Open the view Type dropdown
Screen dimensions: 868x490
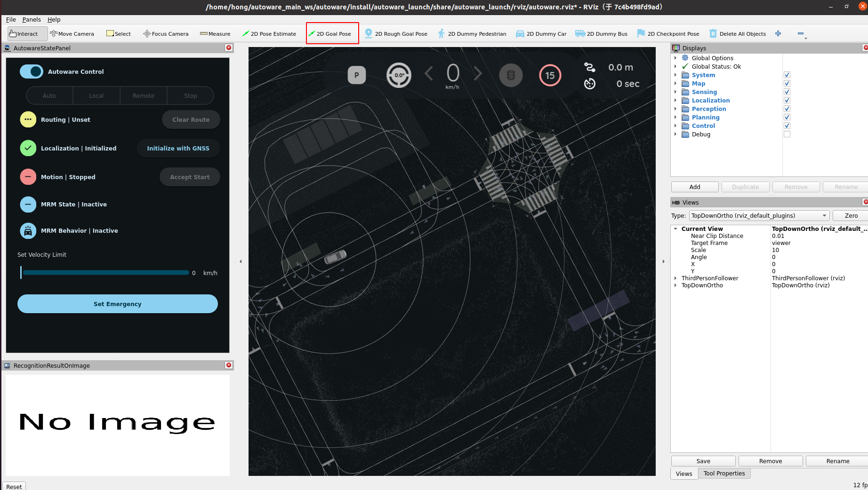coord(759,215)
